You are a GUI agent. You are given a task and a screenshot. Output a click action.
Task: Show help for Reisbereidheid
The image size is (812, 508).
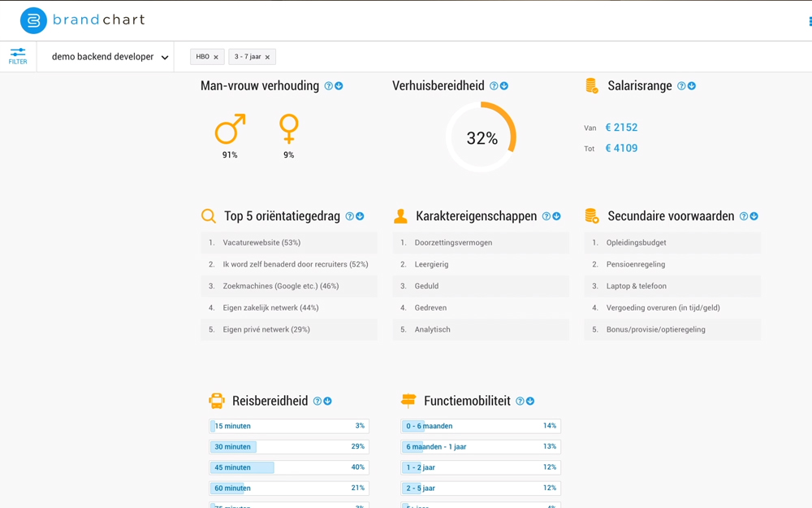[317, 402]
